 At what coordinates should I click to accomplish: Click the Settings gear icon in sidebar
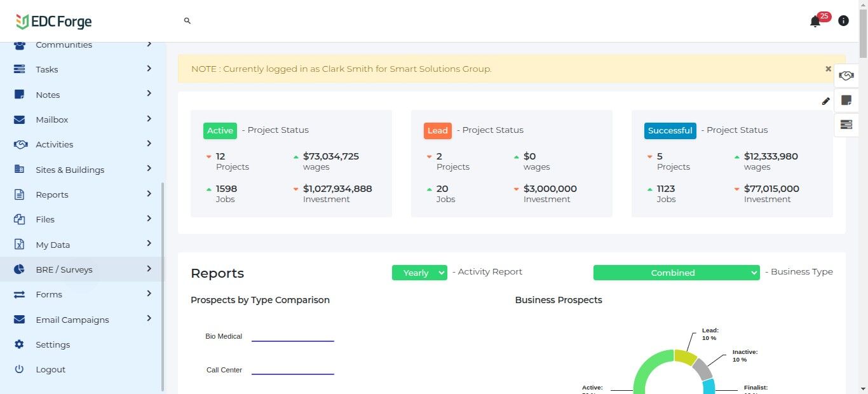click(x=19, y=344)
